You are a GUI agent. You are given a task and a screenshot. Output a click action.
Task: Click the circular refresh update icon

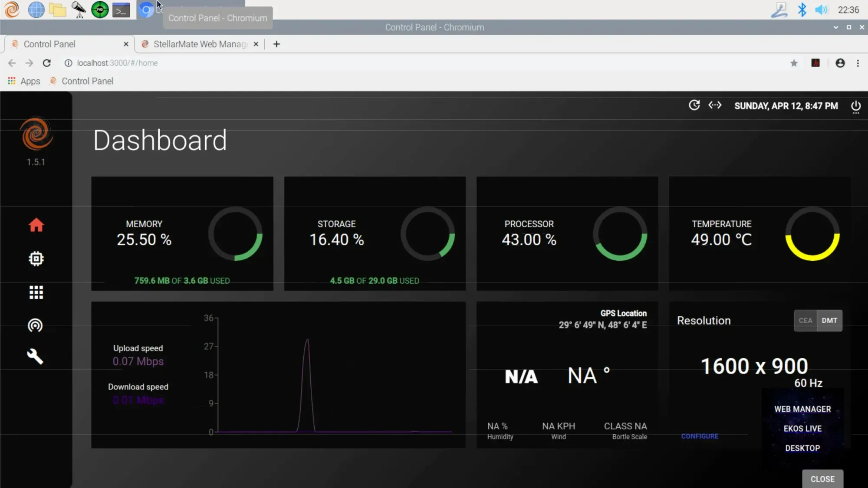tap(694, 105)
